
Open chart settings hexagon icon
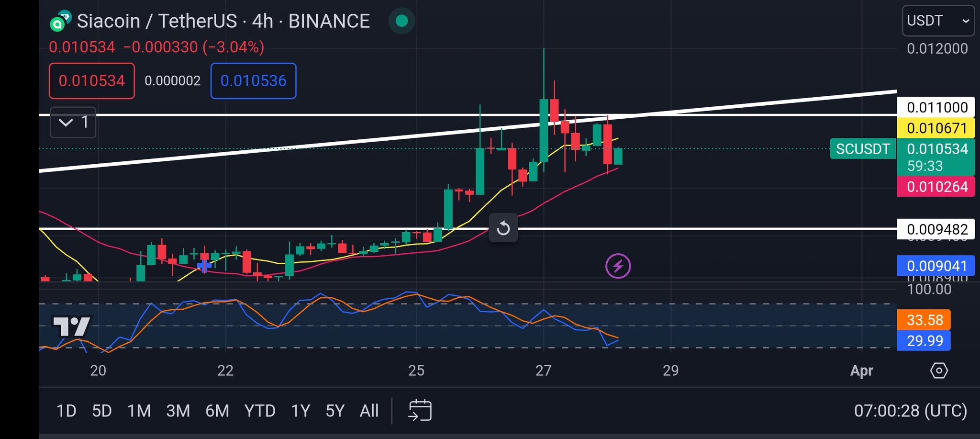point(939,371)
